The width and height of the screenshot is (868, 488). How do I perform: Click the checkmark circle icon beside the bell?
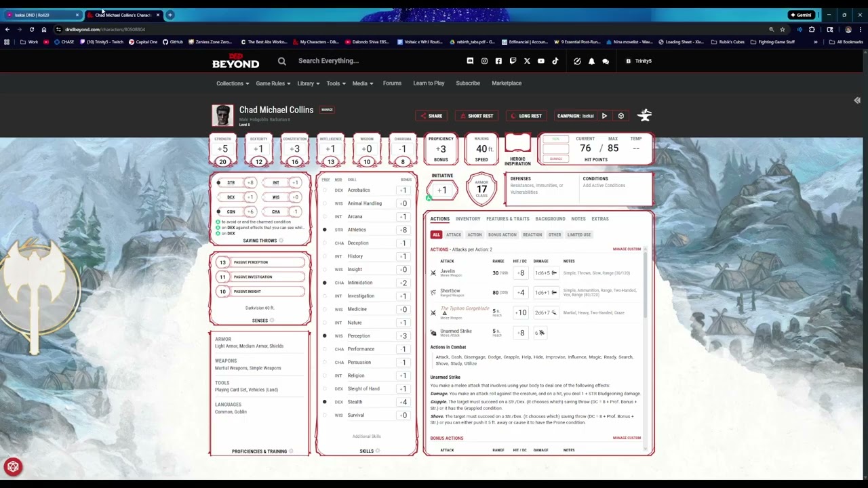coord(577,61)
